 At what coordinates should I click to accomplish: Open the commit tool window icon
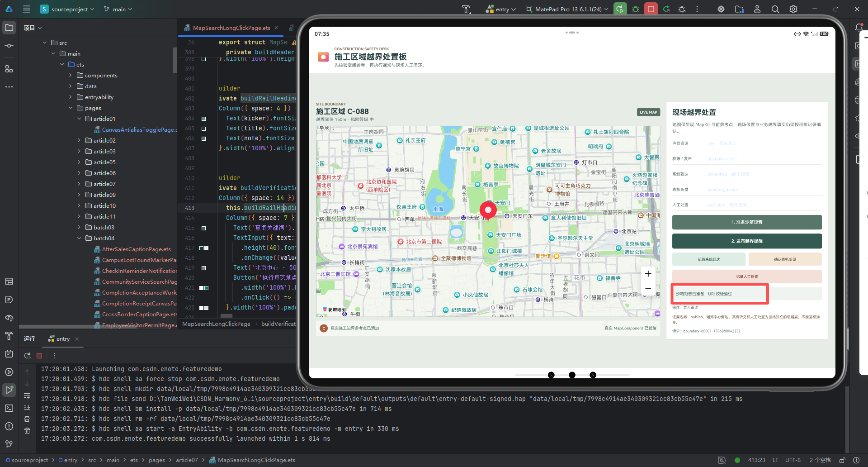(9, 46)
